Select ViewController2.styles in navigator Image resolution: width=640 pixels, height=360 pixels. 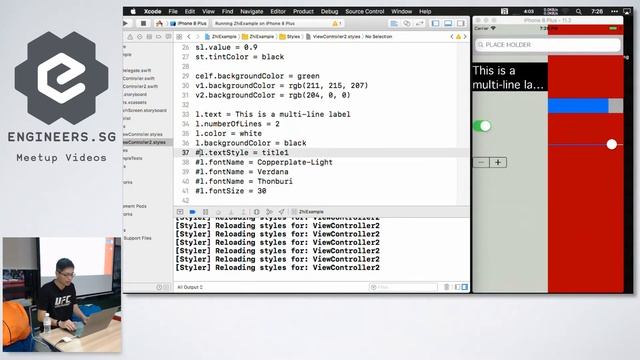[147, 142]
